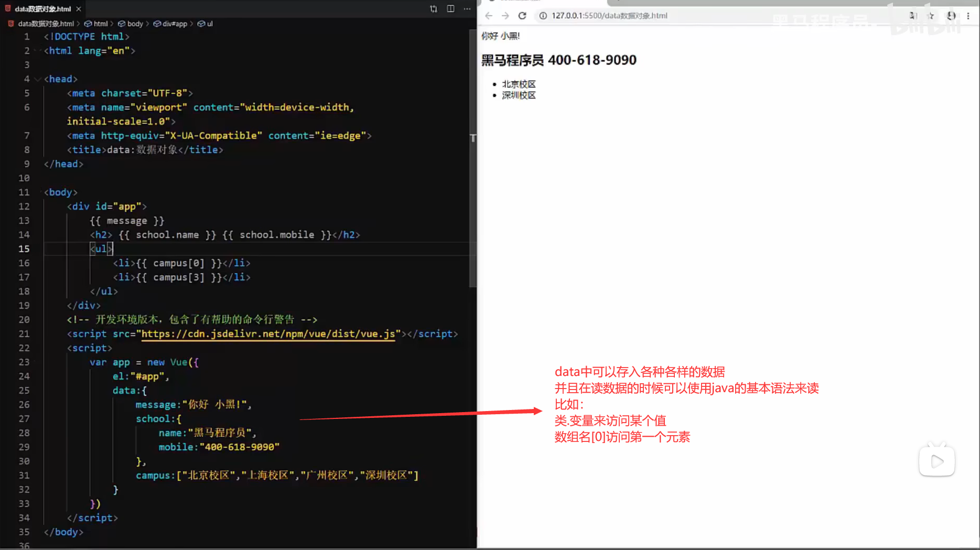Viewport: 980px width, 550px height.
Task: View site information for 127.0.0.1
Action: (x=543, y=16)
